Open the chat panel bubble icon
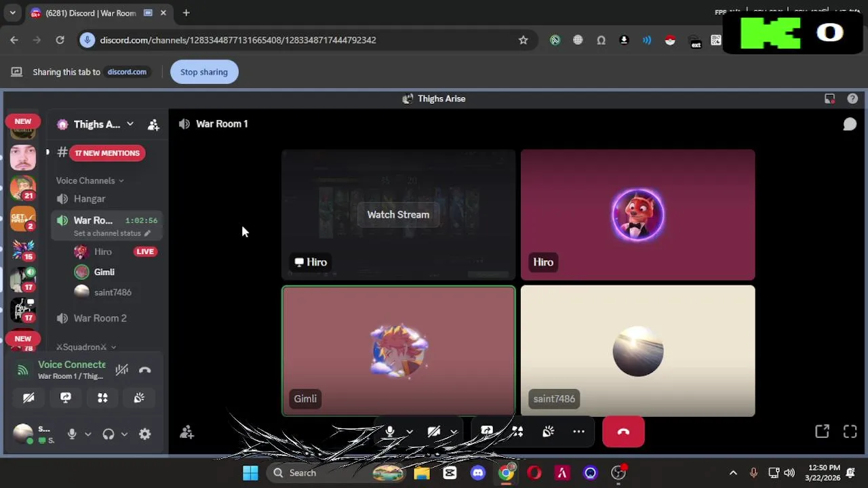The image size is (868, 488). [849, 124]
